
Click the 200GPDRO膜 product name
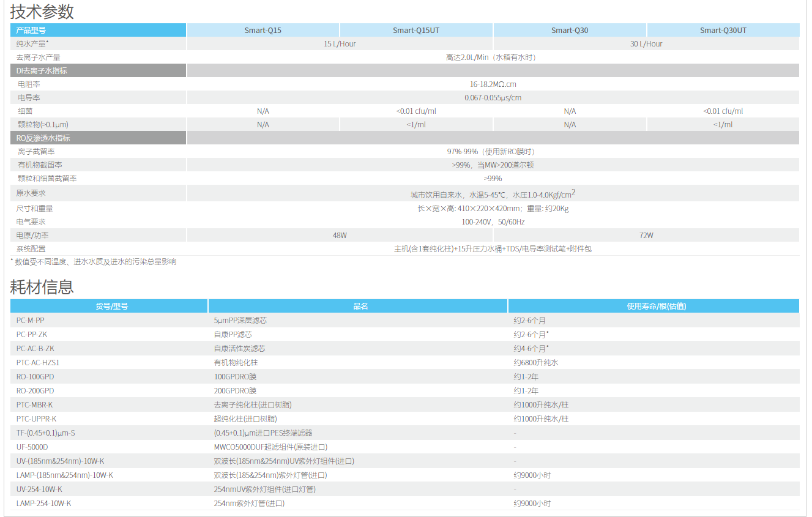pyautogui.click(x=235, y=391)
